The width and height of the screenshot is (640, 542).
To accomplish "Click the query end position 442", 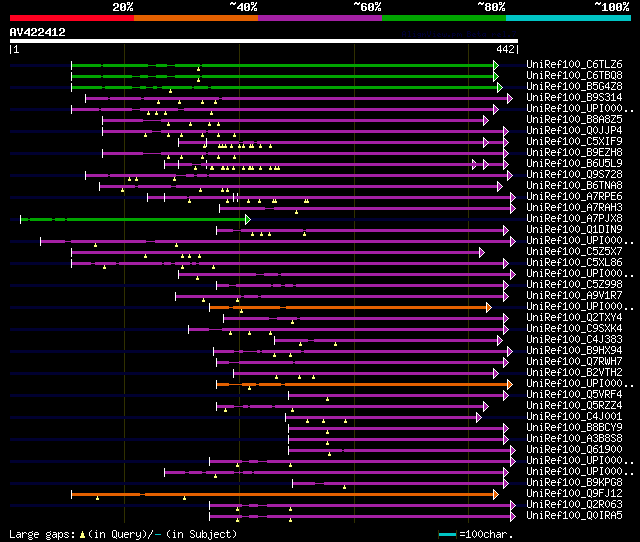I will pos(505,49).
